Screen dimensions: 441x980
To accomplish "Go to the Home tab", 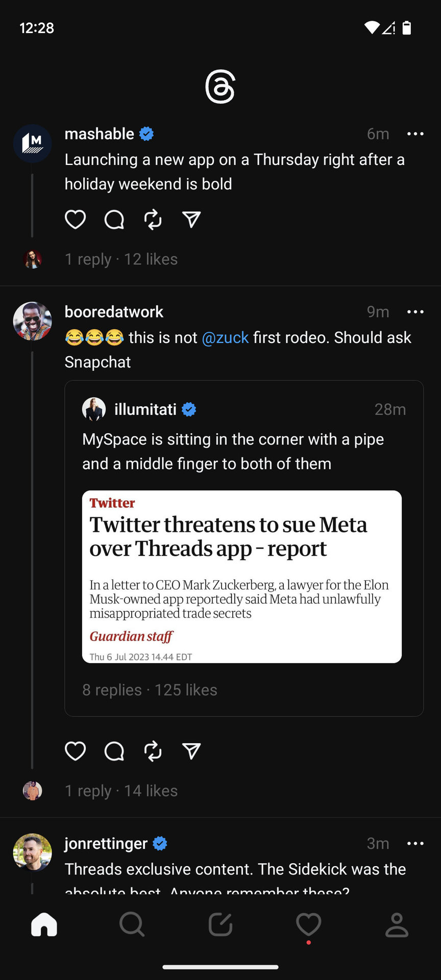I will (x=44, y=924).
